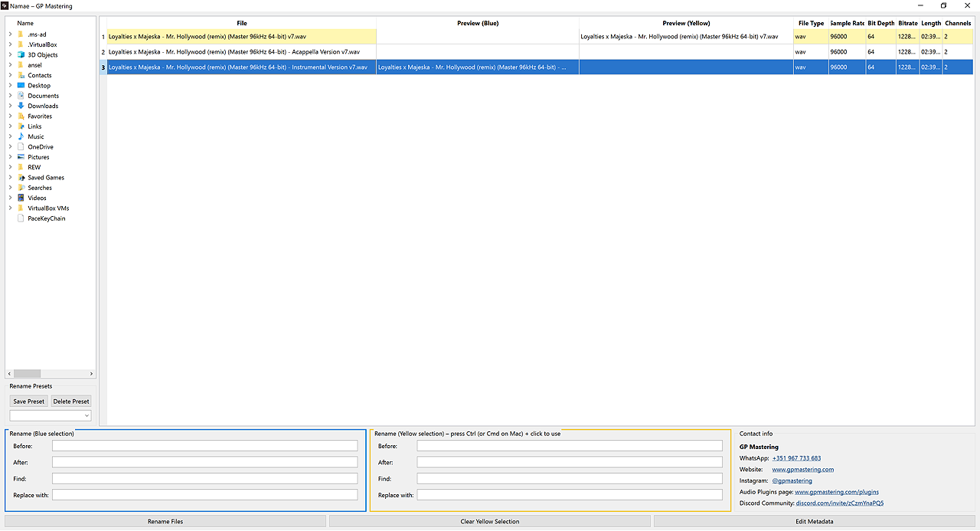Screen dimensions: 980x531
Task: Expand the VirtualBox VMs folder
Action: [x=8, y=208]
